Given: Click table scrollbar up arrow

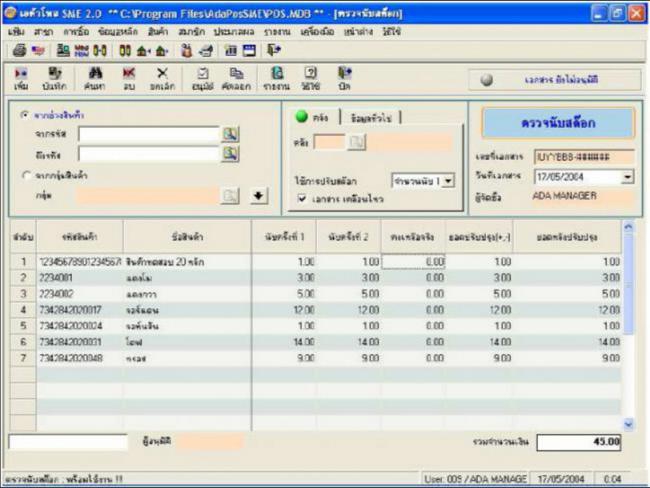Looking at the screenshot, I should pyautogui.click(x=628, y=227).
